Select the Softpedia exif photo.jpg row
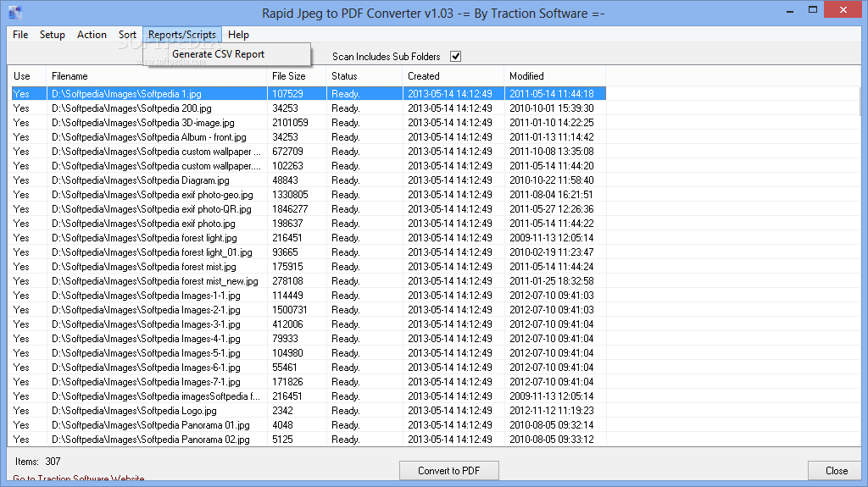 click(x=309, y=224)
